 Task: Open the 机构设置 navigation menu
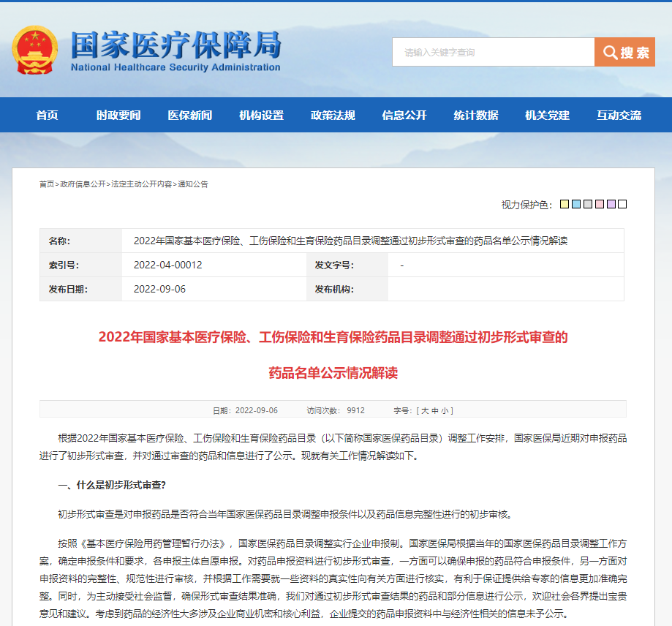pos(260,115)
